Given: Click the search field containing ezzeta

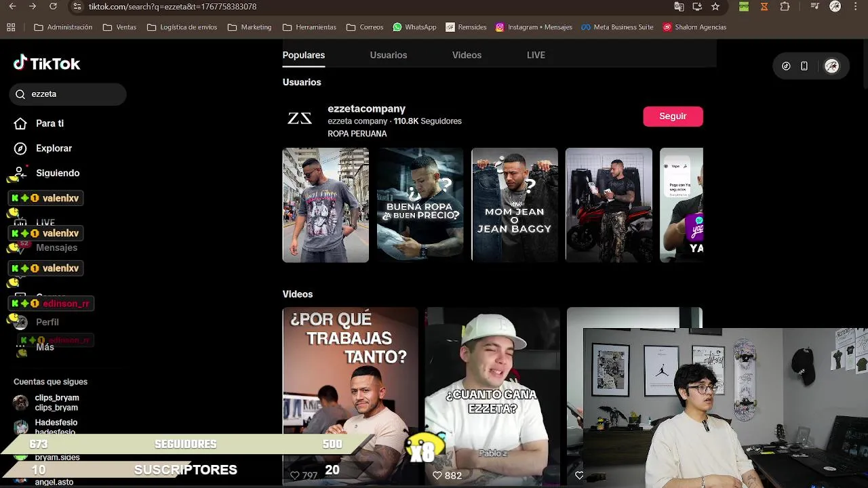Looking at the screenshot, I should (68, 94).
